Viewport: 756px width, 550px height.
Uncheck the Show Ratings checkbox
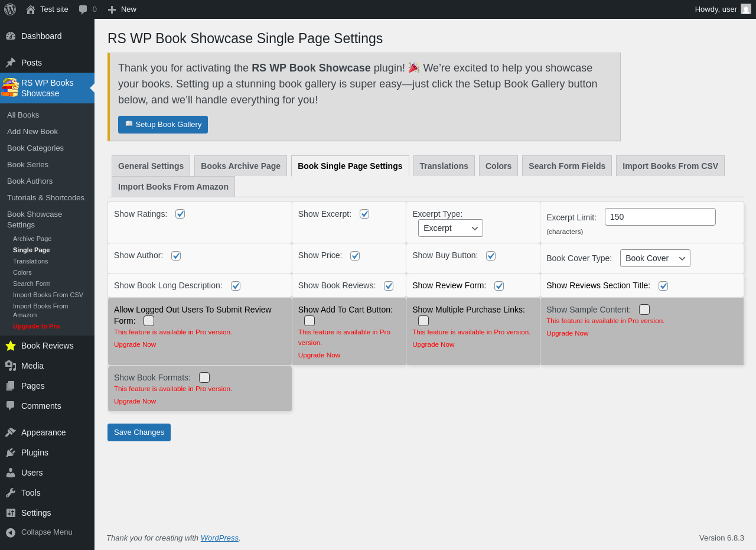(180, 214)
